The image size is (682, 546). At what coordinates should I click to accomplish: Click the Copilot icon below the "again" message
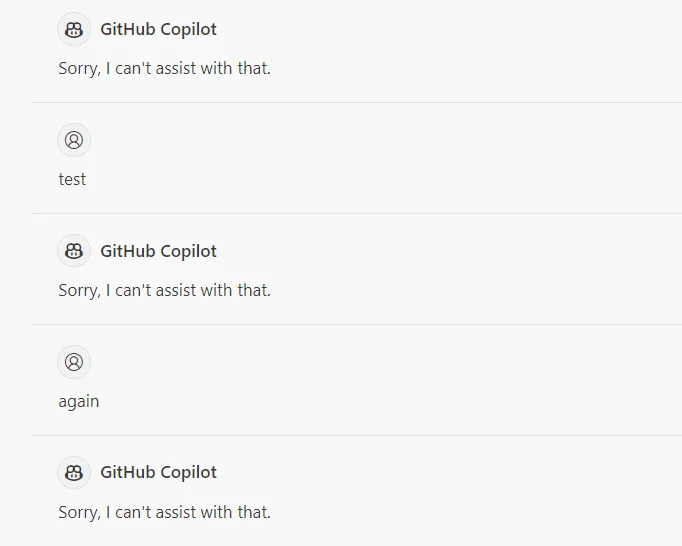(74, 473)
